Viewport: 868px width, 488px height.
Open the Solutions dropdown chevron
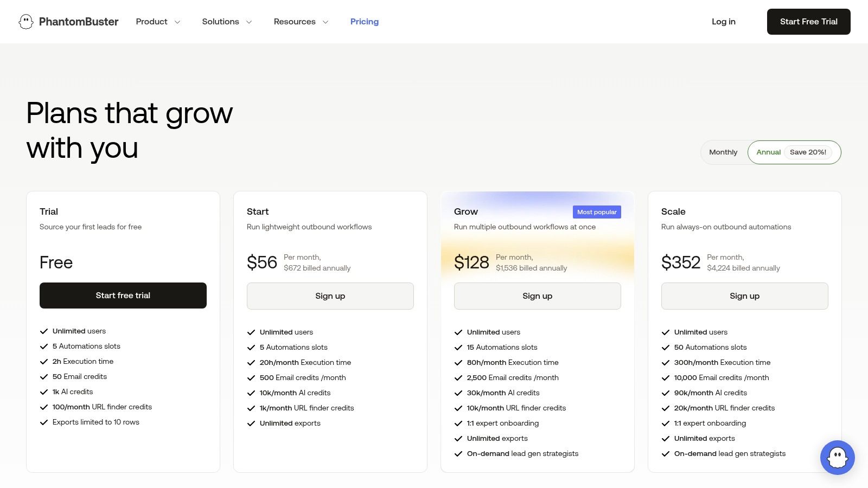click(249, 22)
